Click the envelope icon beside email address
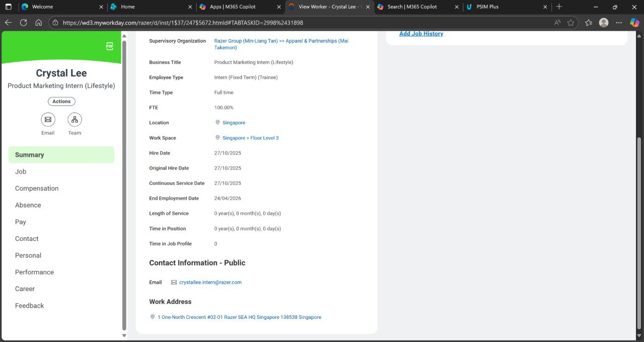The width and height of the screenshot is (644, 342). point(174,282)
